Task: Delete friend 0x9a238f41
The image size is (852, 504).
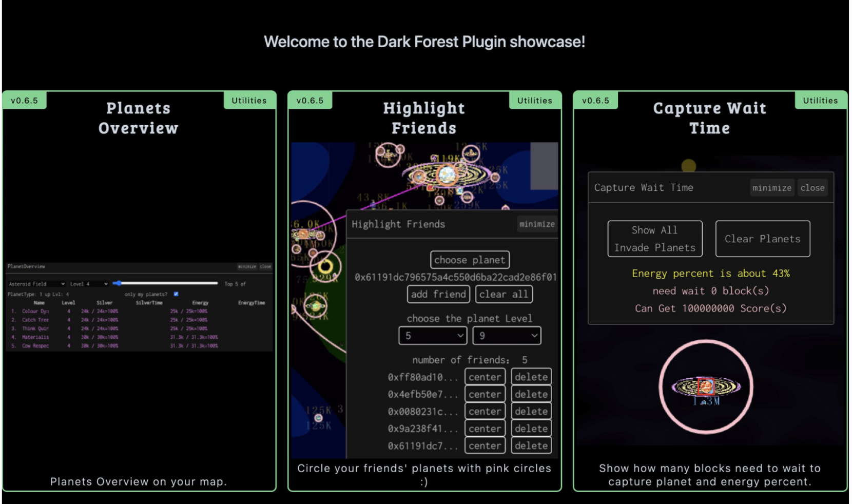Action: 531,429
